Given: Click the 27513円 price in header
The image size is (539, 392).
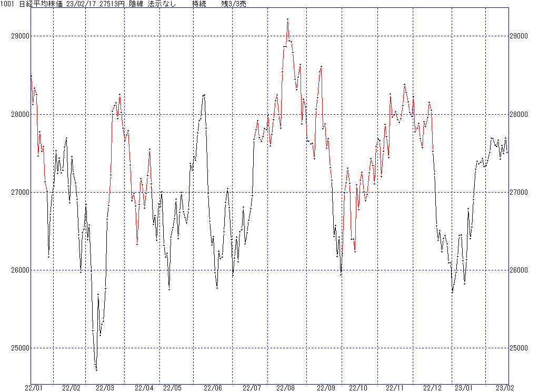Looking at the screenshot, I should pos(111,4).
